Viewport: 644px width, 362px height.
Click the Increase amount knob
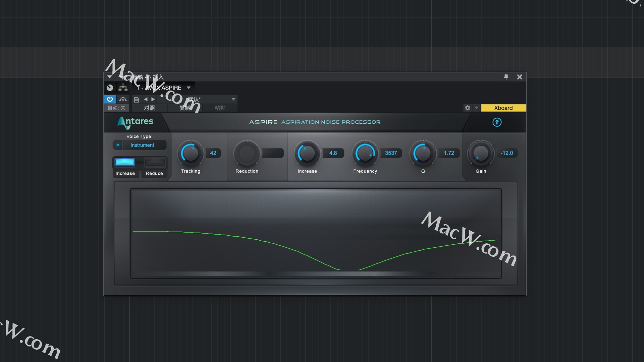[x=307, y=153]
